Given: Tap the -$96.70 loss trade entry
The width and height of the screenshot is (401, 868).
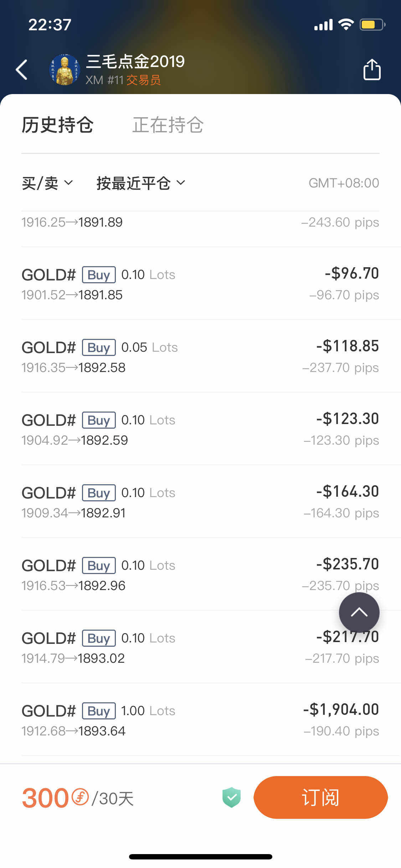Looking at the screenshot, I should tap(200, 284).
